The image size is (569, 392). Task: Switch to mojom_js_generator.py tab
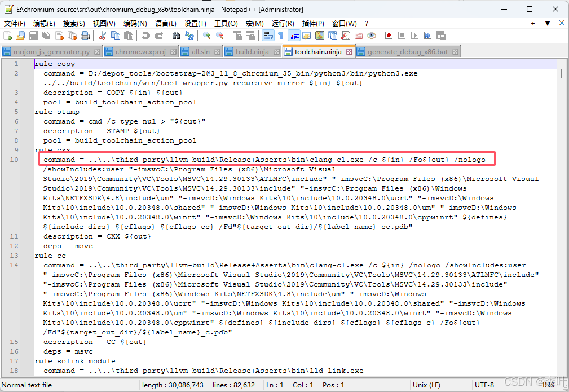click(x=51, y=51)
